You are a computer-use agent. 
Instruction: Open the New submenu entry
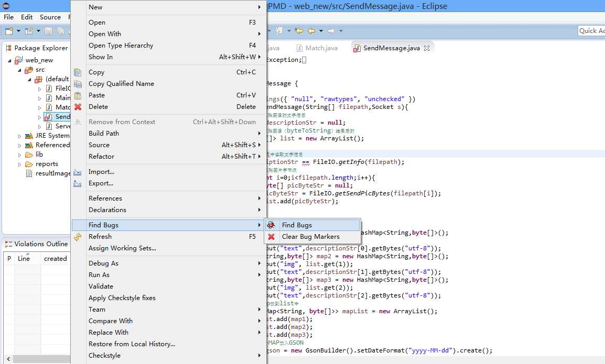click(169, 7)
